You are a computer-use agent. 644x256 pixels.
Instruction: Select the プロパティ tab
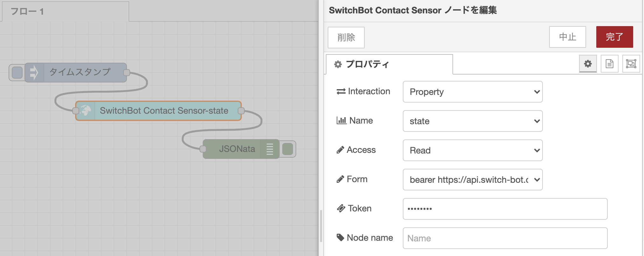click(389, 64)
